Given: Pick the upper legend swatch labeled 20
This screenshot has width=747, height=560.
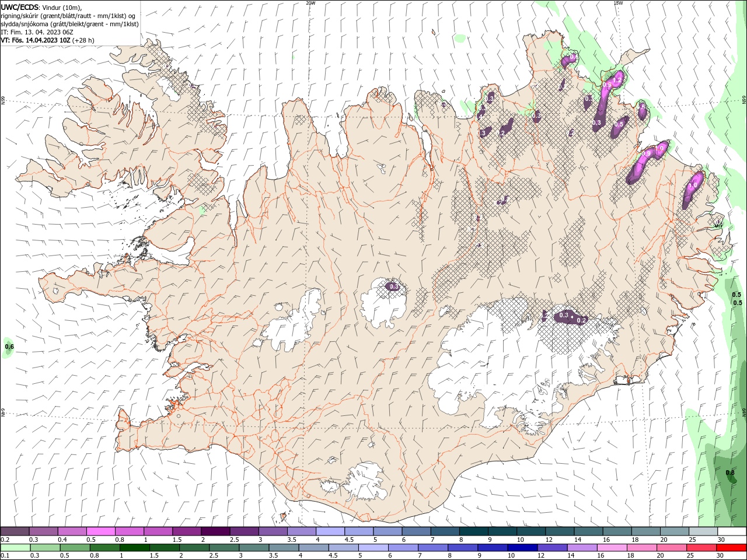Looking at the screenshot, I should tap(675, 531).
